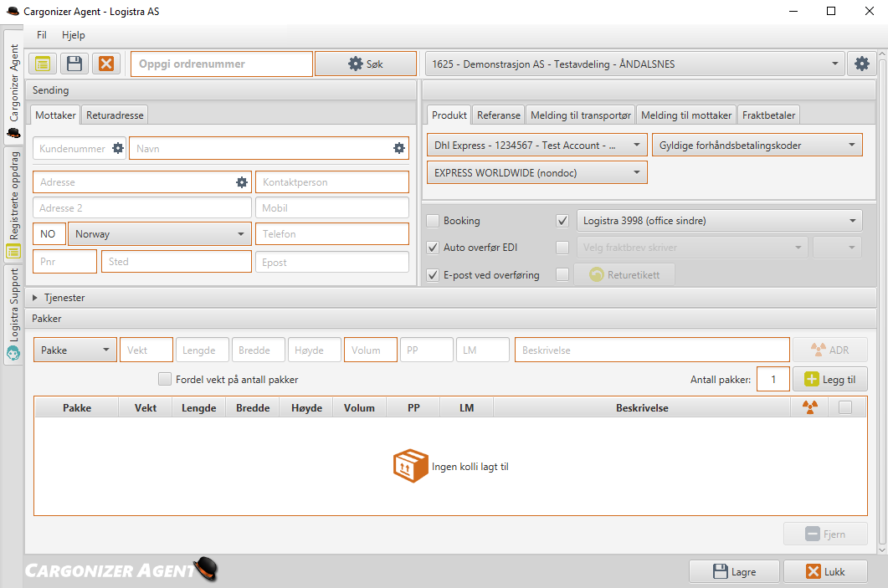The height and width of the screenshot is (588, 888).
Task: Click gear icon in Kundenummer field
Action: pos(118,148)
